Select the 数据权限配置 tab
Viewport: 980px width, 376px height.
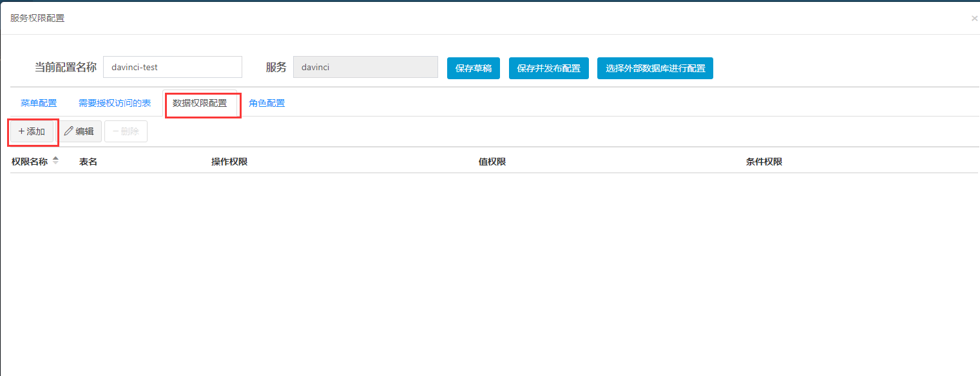coord(200,103)
